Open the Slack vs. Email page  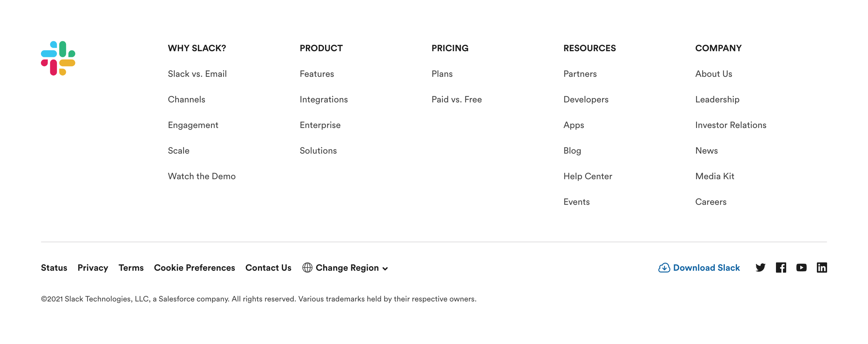click(x=197, y=74)
